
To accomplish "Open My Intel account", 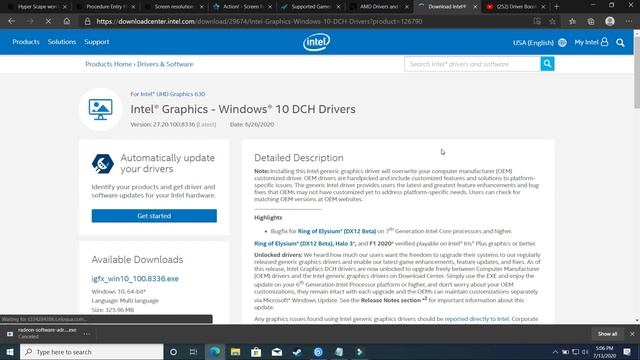I will pos(591,42).
